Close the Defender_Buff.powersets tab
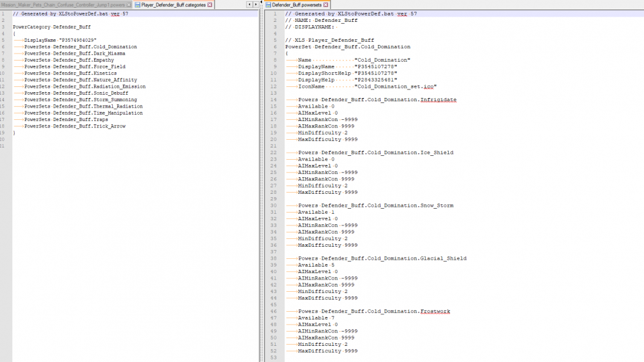644x362 pixels. (x=326, y=5)
